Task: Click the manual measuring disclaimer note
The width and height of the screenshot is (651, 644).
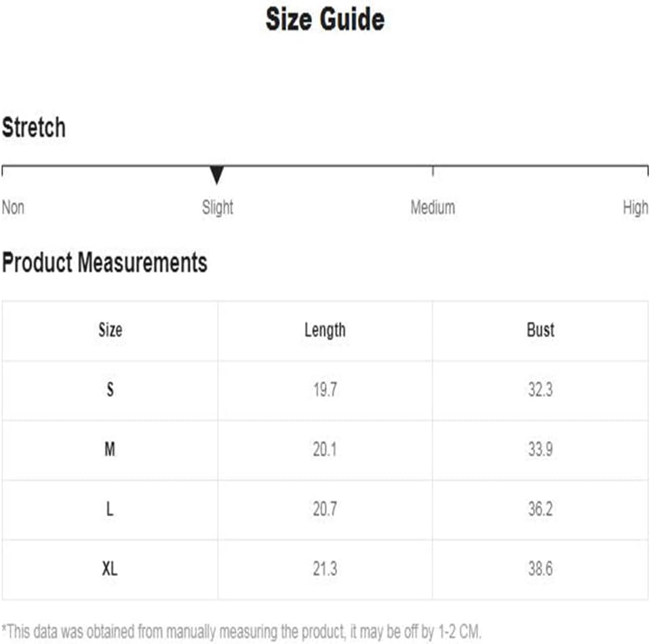Action: (x=241, y=632)
